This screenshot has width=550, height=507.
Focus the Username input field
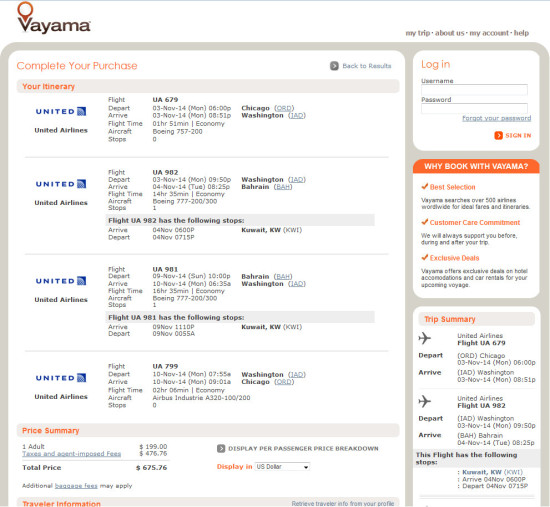pos(474,89)
